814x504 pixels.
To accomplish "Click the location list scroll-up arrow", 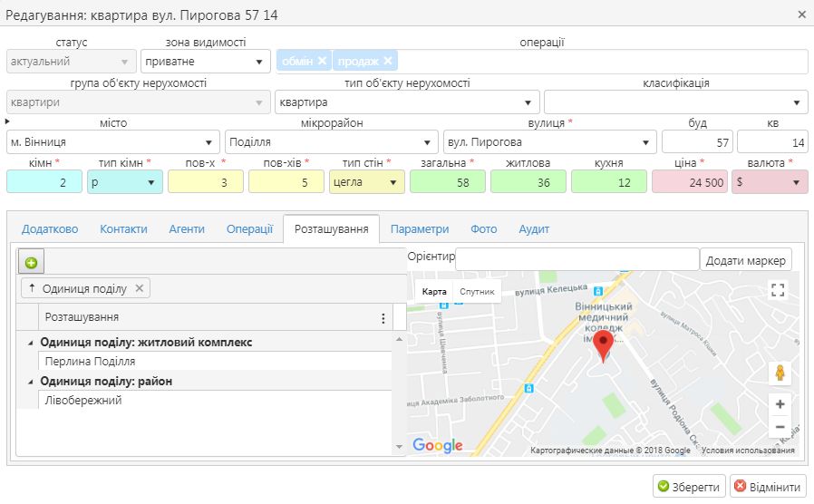I will (x=399, y=339).
